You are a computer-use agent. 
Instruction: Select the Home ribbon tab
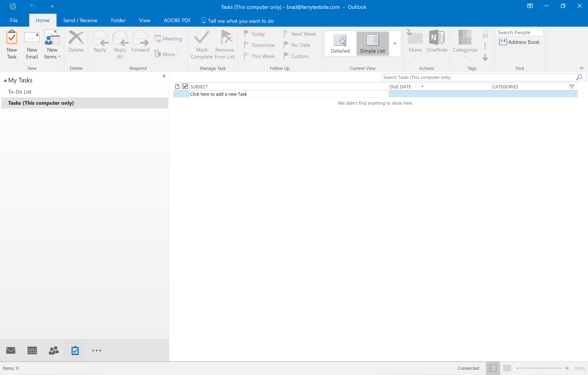pos(42,20)
